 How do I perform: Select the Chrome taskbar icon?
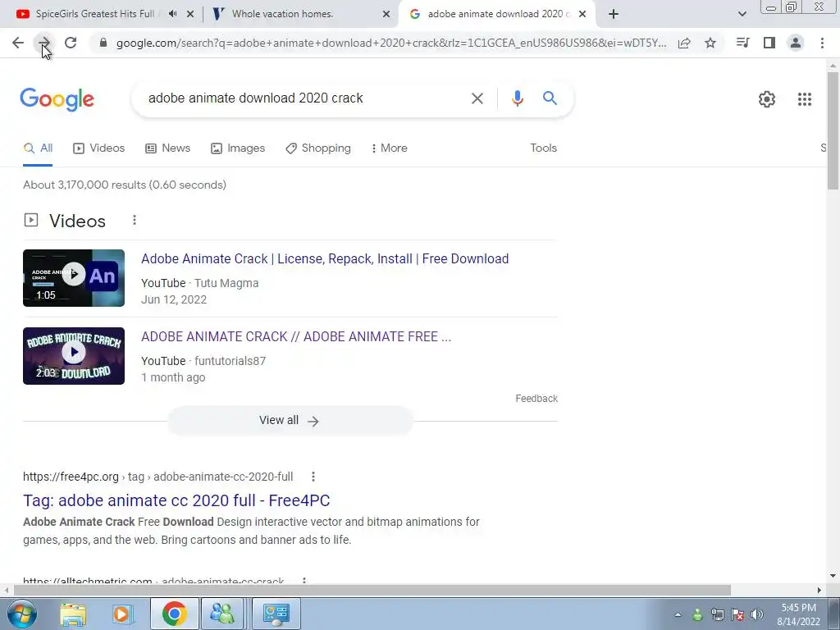point(174,614)
